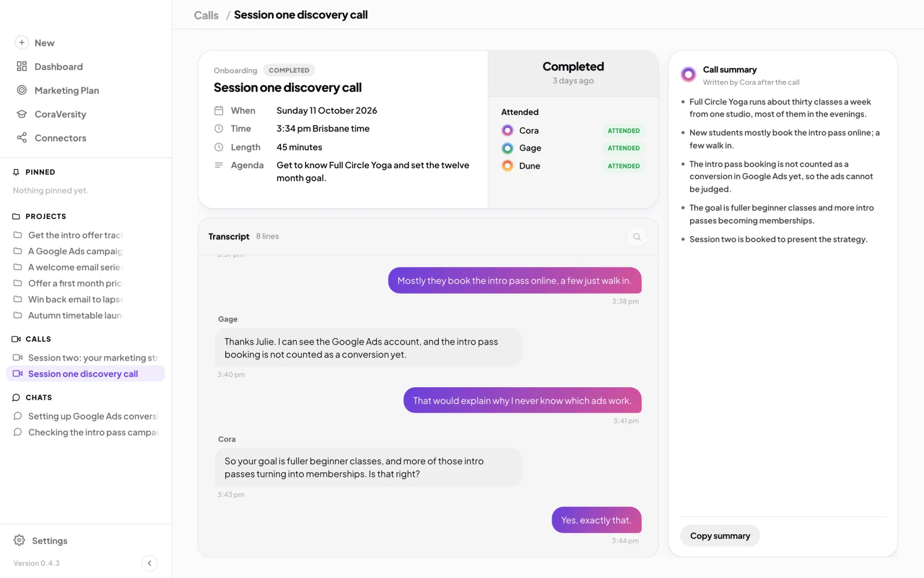Open 'Session two: your marketing' call
Image resolution: width=924 pixels, height=578 pixels.
[x=85, y=358]
